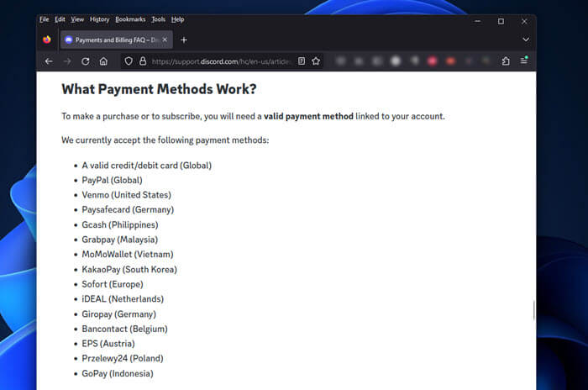Open the Bookmarks menu
588x390 pixels.
[130, 19]
